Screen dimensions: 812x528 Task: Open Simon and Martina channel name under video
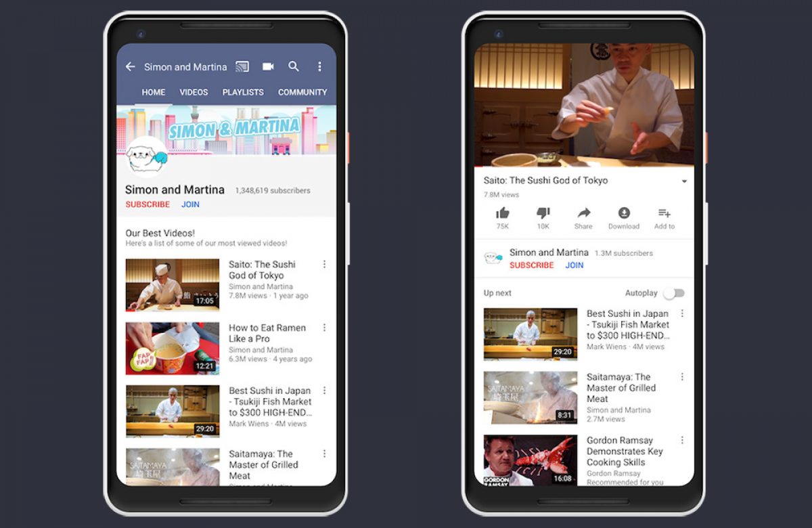[549, 252]
